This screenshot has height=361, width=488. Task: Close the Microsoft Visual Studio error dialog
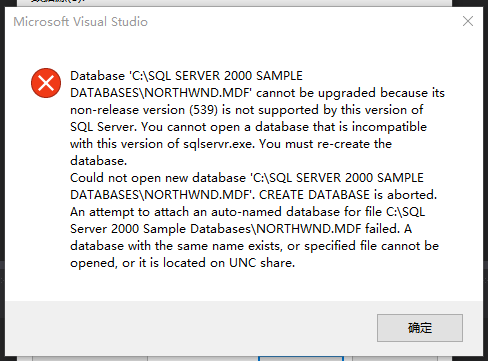[468, 21]
